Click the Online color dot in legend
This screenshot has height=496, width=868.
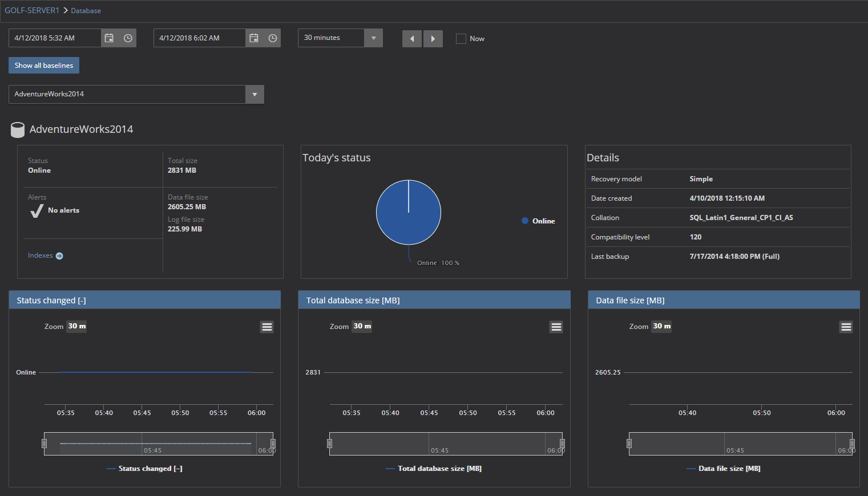pyautogui.click(x=525, y=221)
